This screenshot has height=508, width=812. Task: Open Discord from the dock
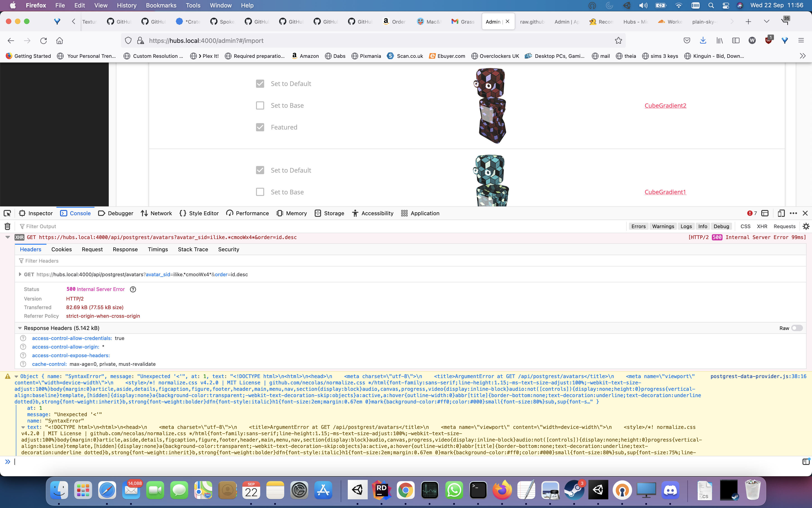(x=670, y=491)
